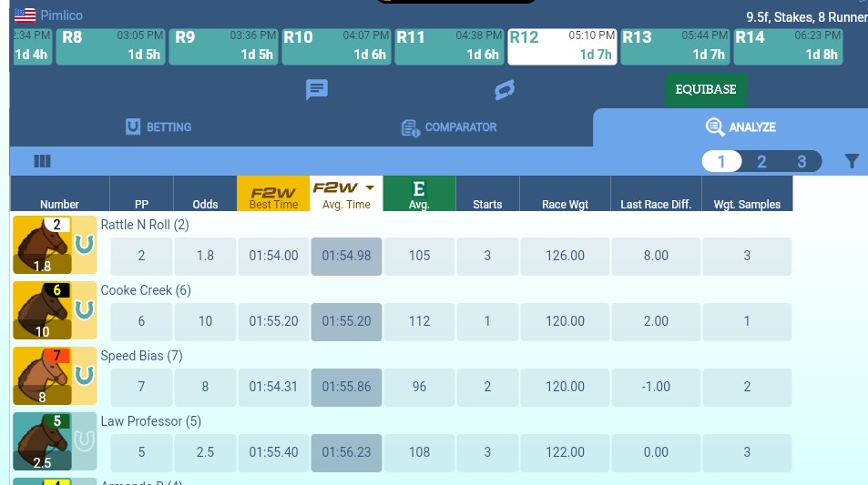This screenshot has height=485, width=868.
Task: Click Law Professor horse silk thumbnail
Action: [x=42, y=441]
